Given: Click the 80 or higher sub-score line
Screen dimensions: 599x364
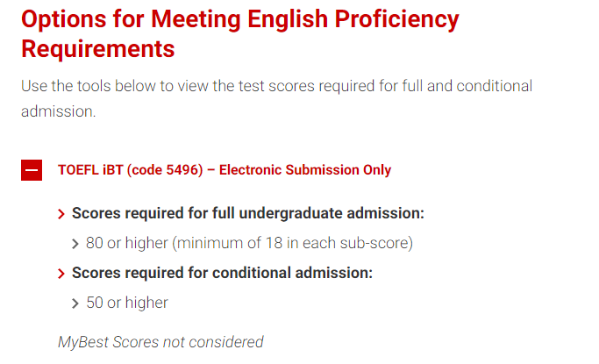Looking at the screenshot, I should [x=249, y=243].
